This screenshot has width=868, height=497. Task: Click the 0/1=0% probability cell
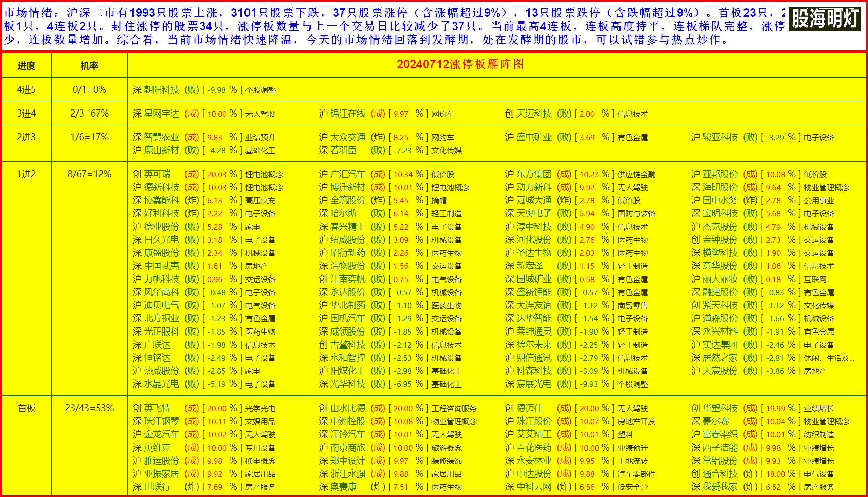(x=89, y=90)
